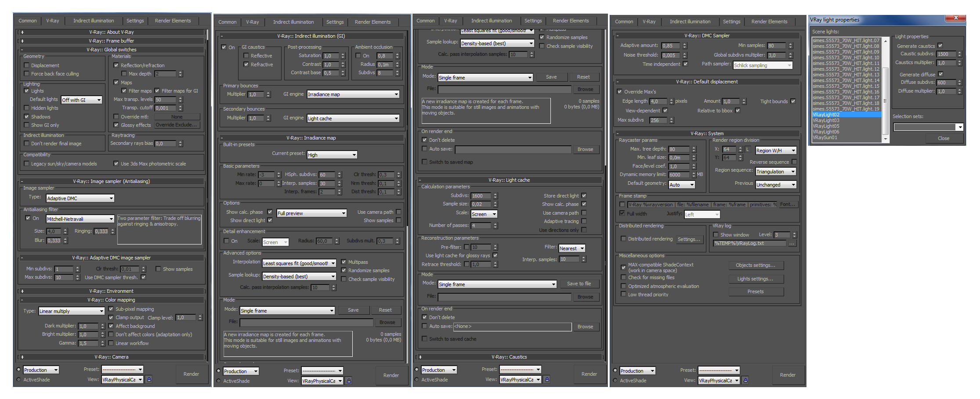Click the Noise threshold input field
This screenshot has height=399, width=980.
pos(671,55)
